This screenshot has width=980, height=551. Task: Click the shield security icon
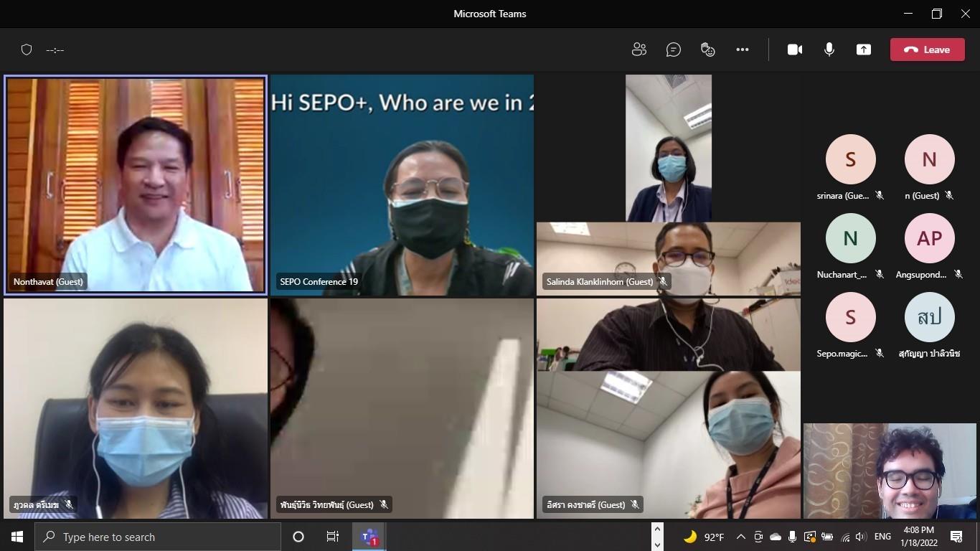27,50
